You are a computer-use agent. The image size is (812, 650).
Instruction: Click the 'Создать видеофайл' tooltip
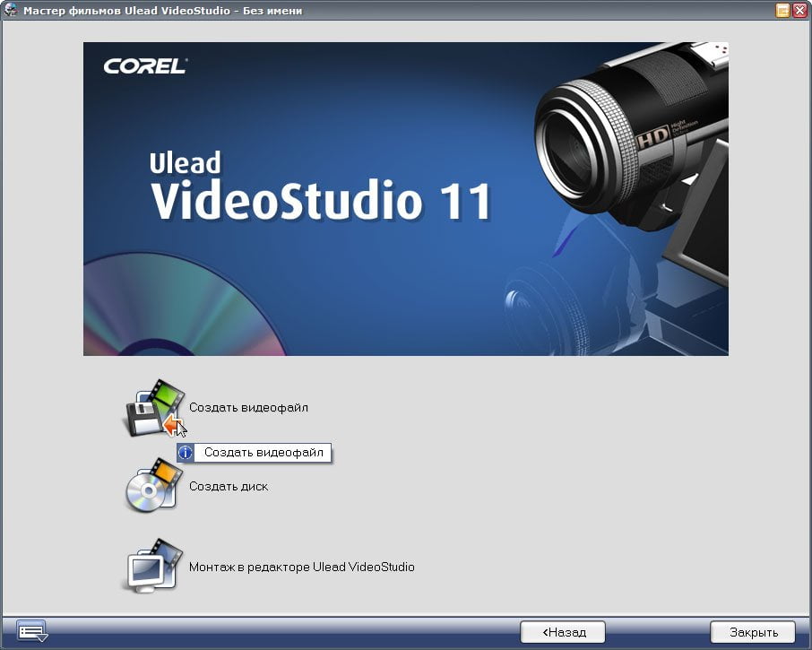point(255,452)
